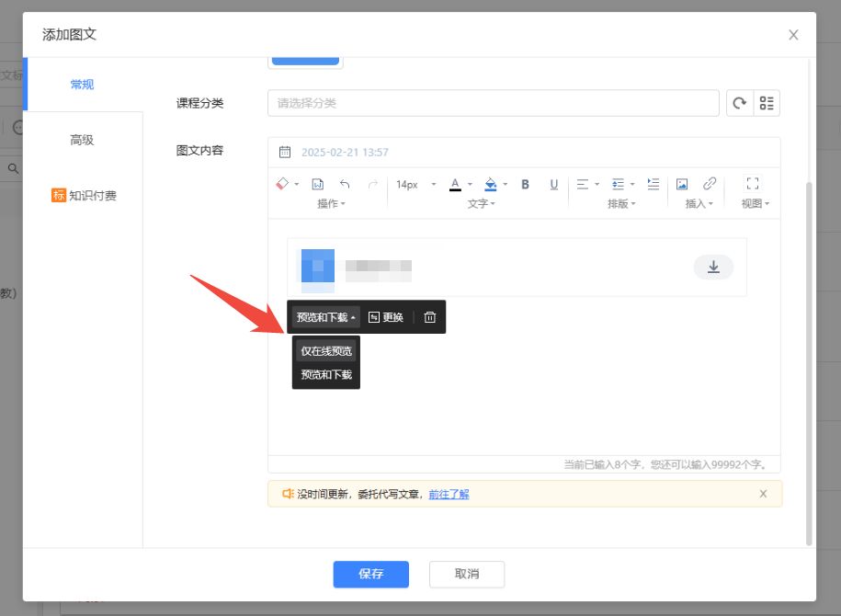This screenshot has height=616, width=841.
Task: Click the undo arrow icon
Action: (345, 184)
